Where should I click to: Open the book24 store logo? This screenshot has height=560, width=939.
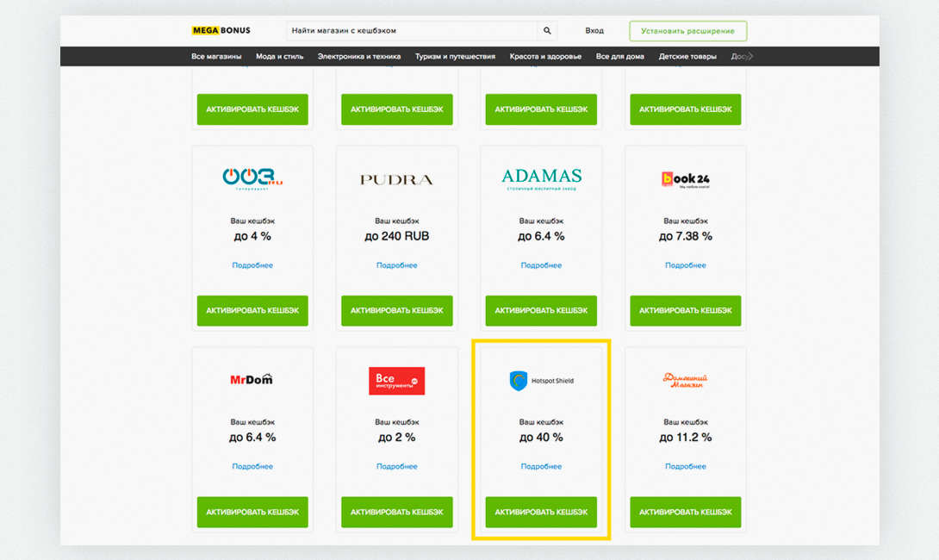(685, 179)
